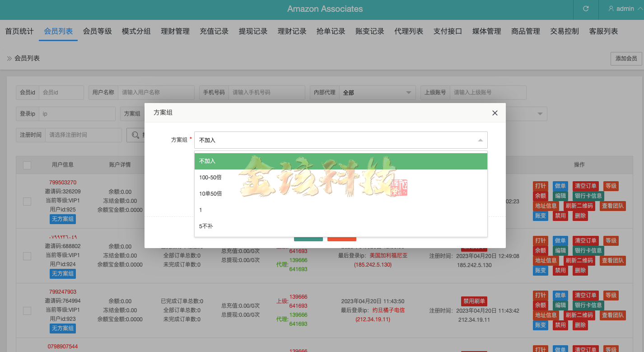The image size is (644, 352).
Task: Close the 方案组 dialog
Action: pyautogui.click(x=495, y=113)
